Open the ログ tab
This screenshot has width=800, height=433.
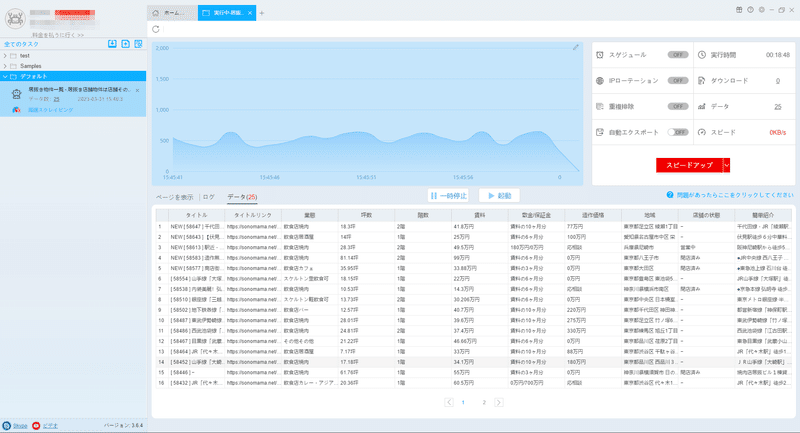click(x=209, y=197)
